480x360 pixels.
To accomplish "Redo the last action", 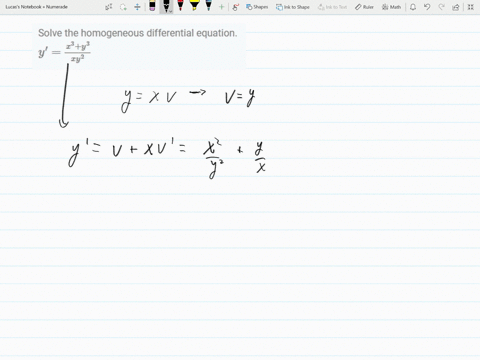I will point(441,7).
